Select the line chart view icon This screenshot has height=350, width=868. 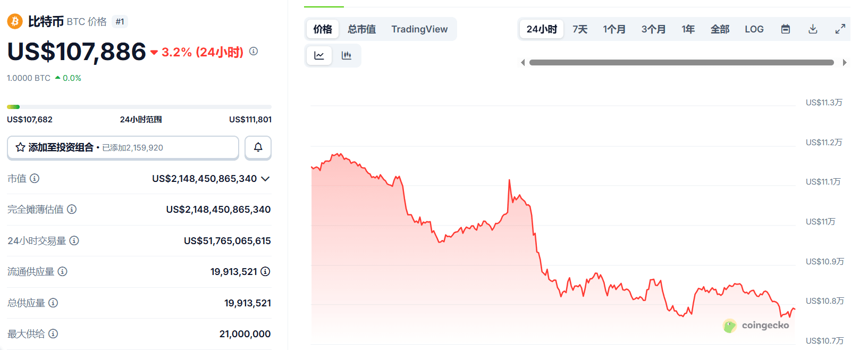[319, 55]
